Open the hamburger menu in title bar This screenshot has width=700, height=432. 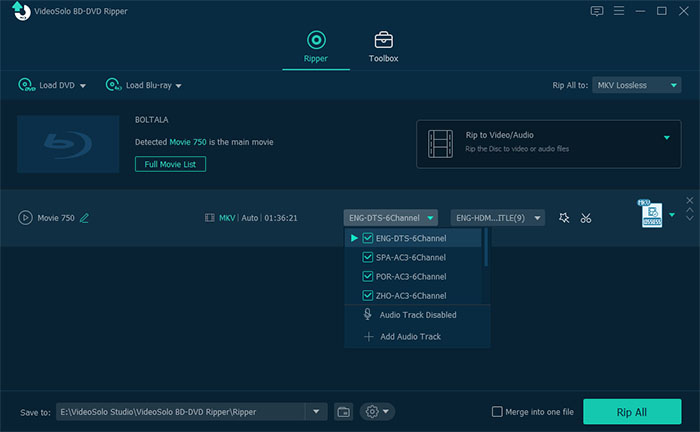point(618,11)
